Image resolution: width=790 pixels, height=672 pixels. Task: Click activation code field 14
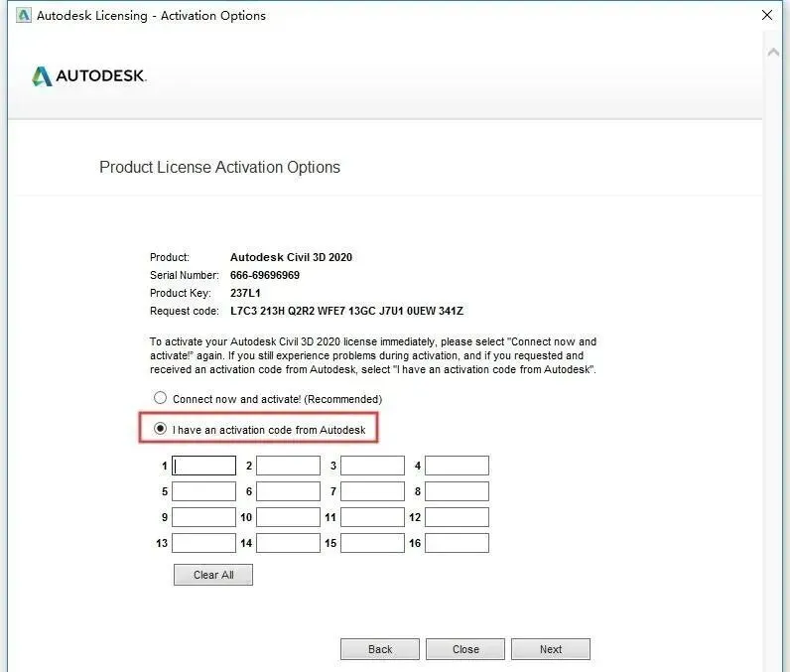(288, 543)
